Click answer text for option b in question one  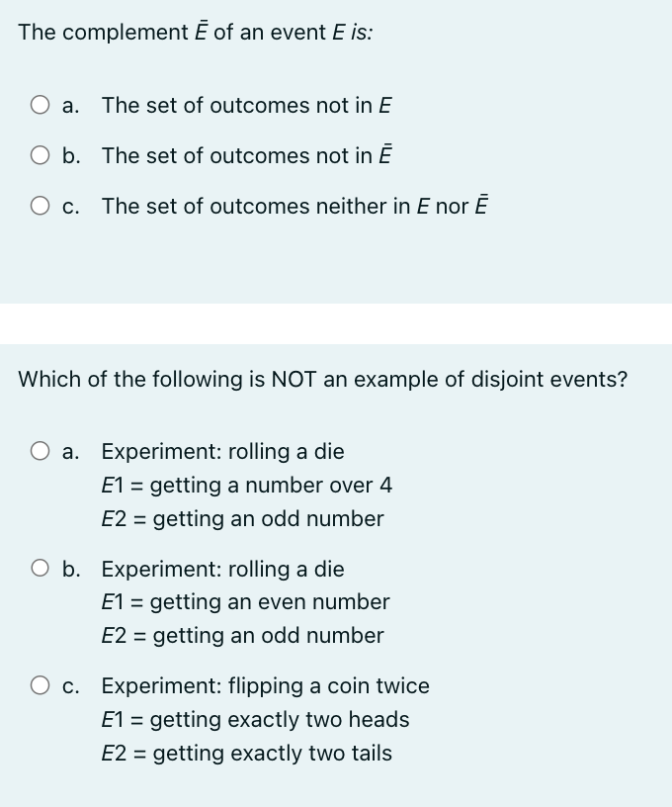click(247, 155)
